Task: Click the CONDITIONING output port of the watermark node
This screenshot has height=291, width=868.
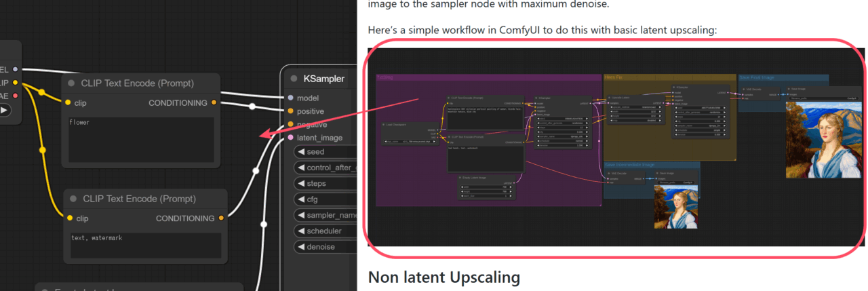Action: coord(221,218)
